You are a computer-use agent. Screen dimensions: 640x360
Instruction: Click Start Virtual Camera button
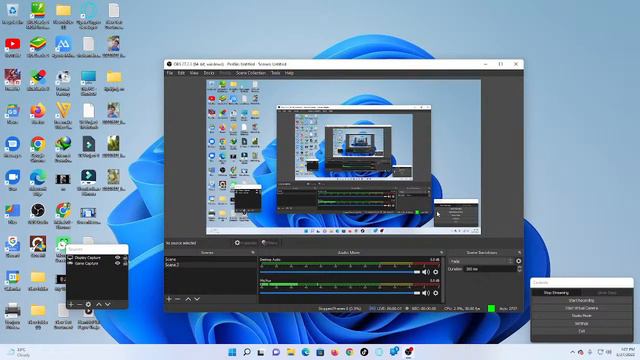(582, 308)
